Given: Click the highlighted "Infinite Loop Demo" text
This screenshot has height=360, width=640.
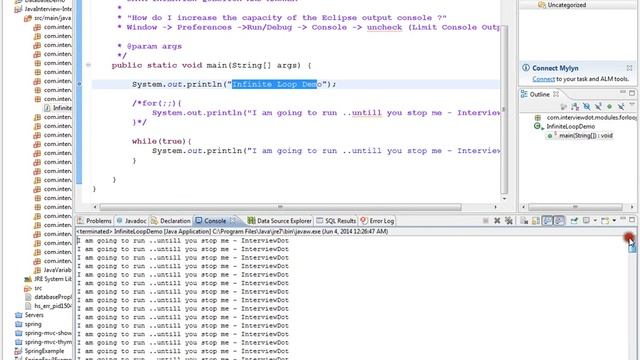Looking at the screenshot, I should pyautogui.click(x=274, y=84).
